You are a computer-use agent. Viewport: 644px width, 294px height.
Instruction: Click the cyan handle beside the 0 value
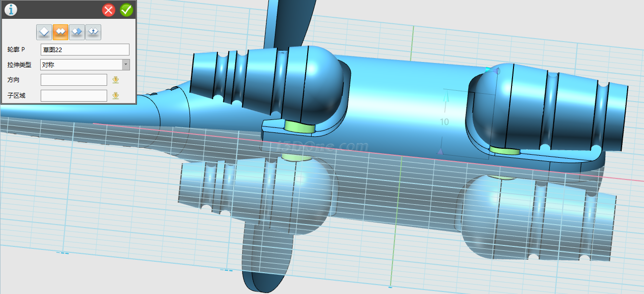pos(489,70)
